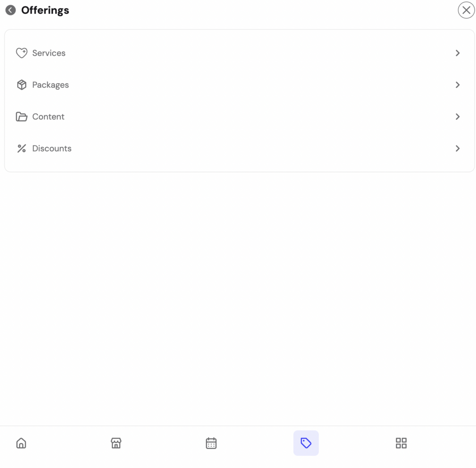Expand Packages using its chevron arrow
Image resolution: width=476 pixels, height=468 pixels.
pos(457,85)
